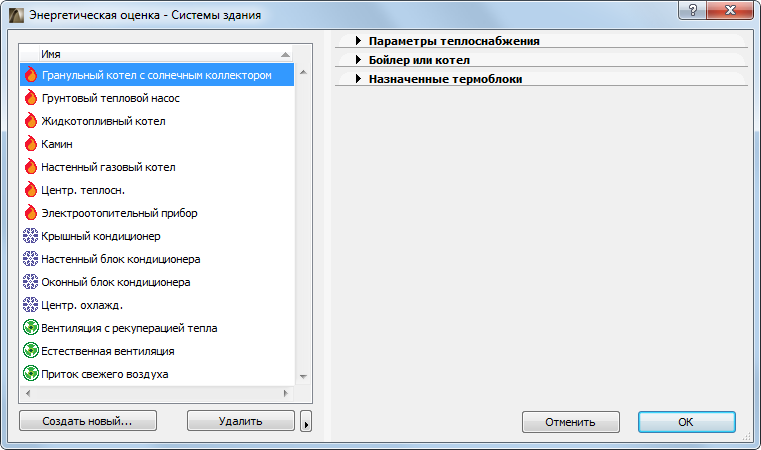Screen dimensions: 761x450
Task: Click the list's scroll down arrow
Action: (303, 377)
